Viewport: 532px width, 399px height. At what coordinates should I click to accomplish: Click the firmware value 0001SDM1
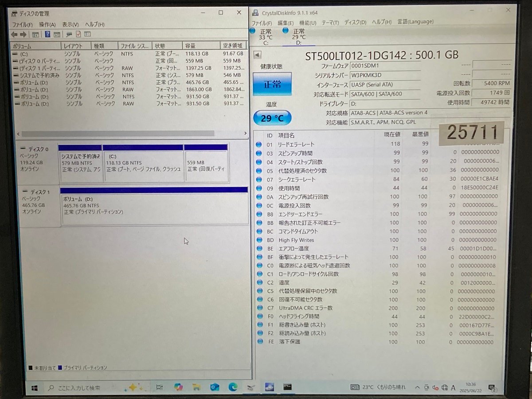pyautogui.click(x=385, y=65)
